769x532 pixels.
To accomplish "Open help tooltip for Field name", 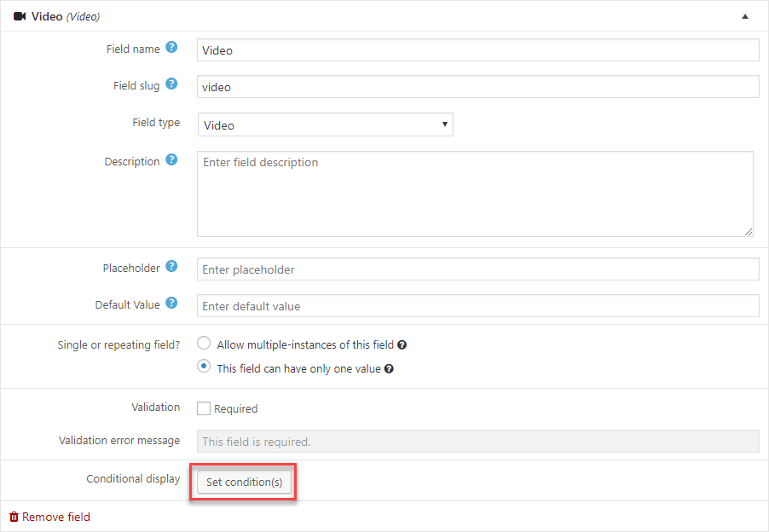I will click(171, 48).
